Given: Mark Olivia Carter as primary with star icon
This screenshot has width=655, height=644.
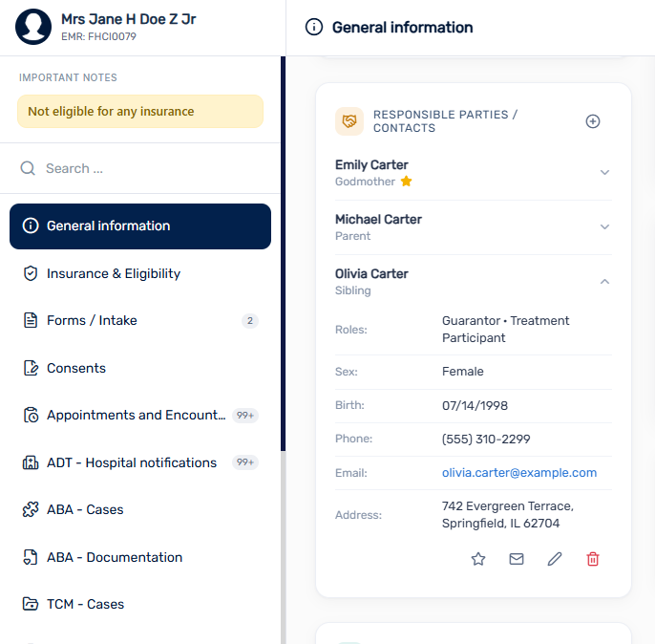Looking at the screenshot, I should coord(477,559).
